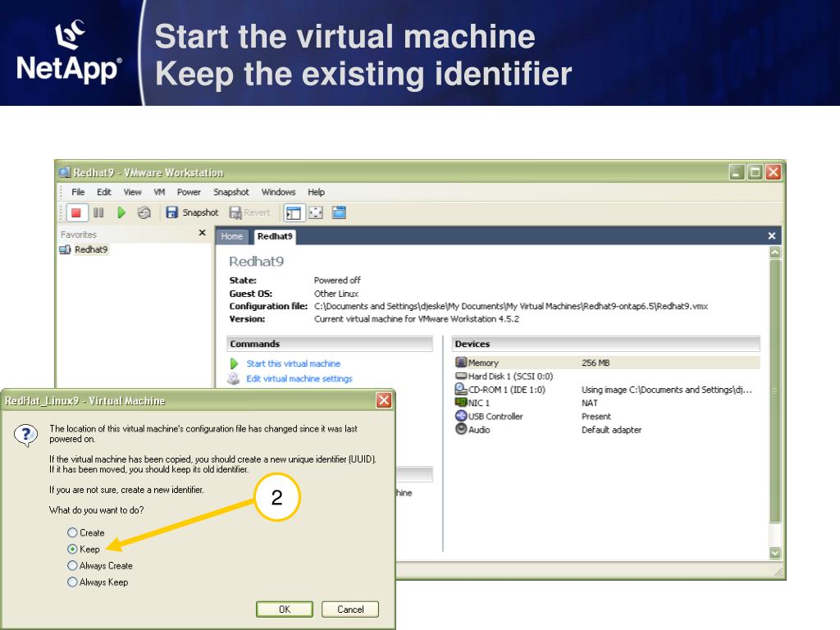This screenshot has height=630, width=840.
Task: Click the green arrow beside Start this virtual machine
Action: click(x=234, y=363)
